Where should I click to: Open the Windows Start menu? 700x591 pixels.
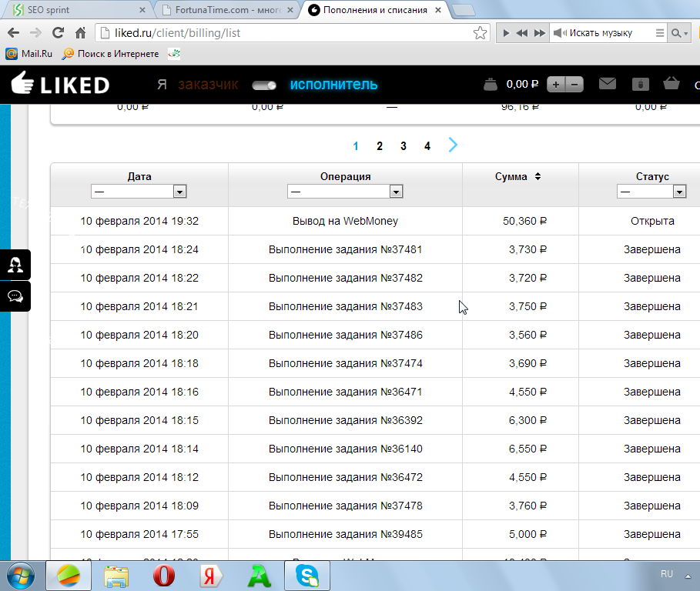coord(21,576)
